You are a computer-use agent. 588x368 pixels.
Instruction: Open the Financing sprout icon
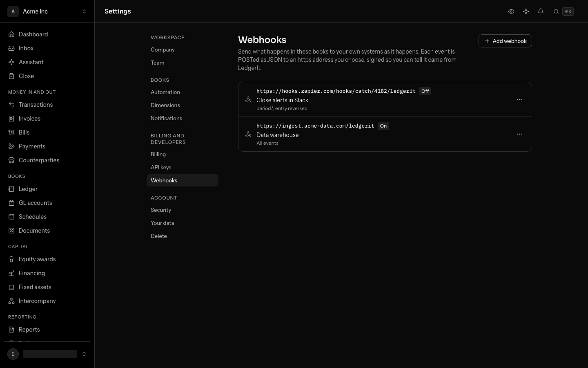[x=11, y=273]
